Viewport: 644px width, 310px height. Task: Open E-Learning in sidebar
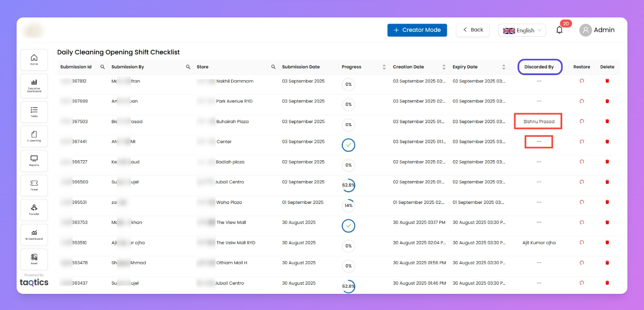pyautogui.click(x=34, y=136)
